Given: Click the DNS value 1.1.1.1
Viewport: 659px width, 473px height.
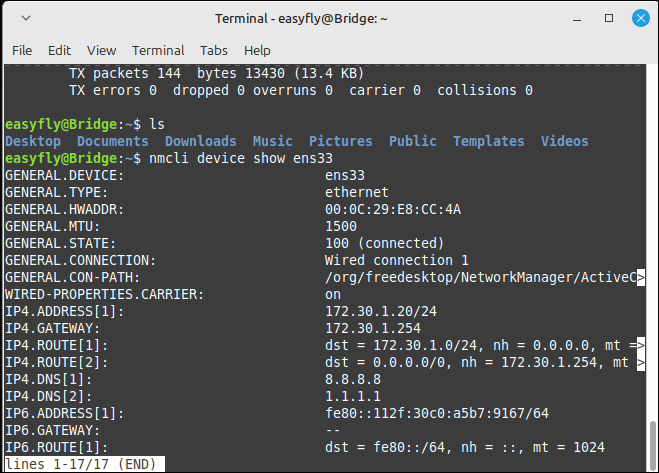Looking at the screenshot, I should (x=353, y=397).
